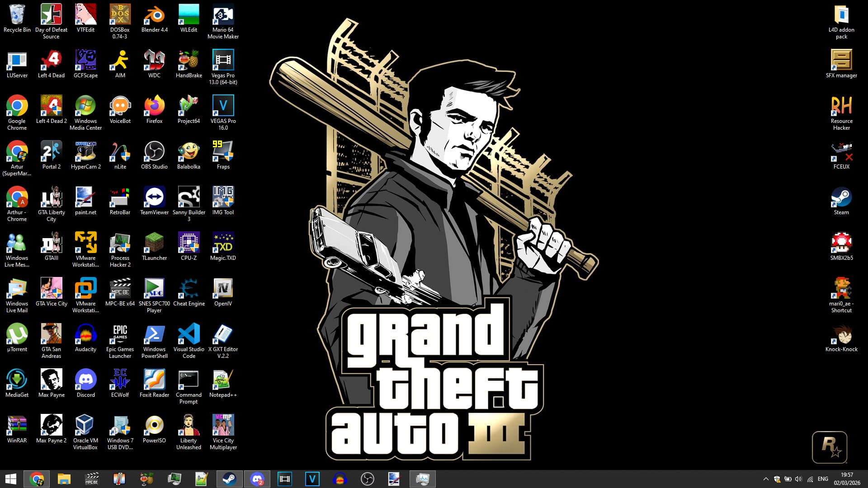Click the taskbar clock and date

847,479
